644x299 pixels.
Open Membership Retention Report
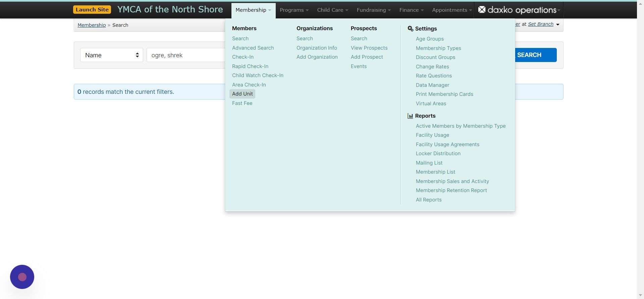point(451,190)
